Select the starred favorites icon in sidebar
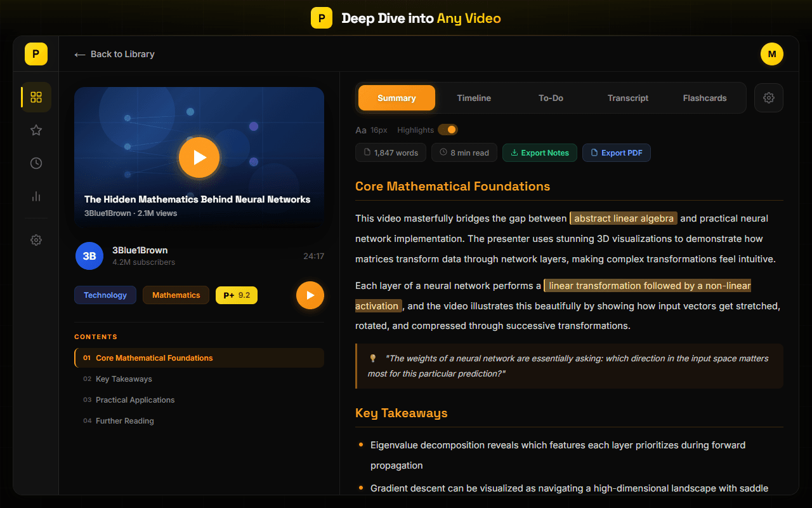The image size is (812, 508). click(36, 130)
